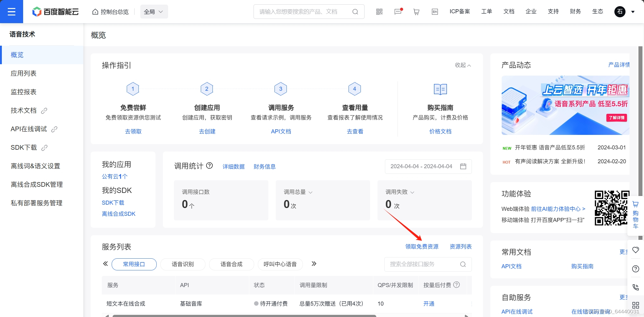Click step 4 hexagon icon 查看用量
The image size is (644, 317).
pyautogui.click(x=355, y=89)
